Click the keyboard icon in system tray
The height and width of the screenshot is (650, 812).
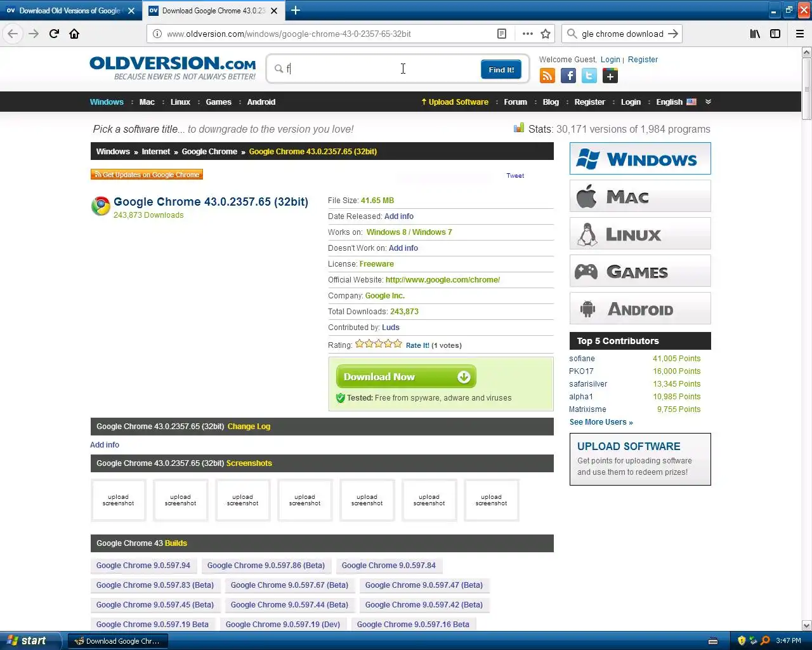pyautogui.click(x=713, y=640)
